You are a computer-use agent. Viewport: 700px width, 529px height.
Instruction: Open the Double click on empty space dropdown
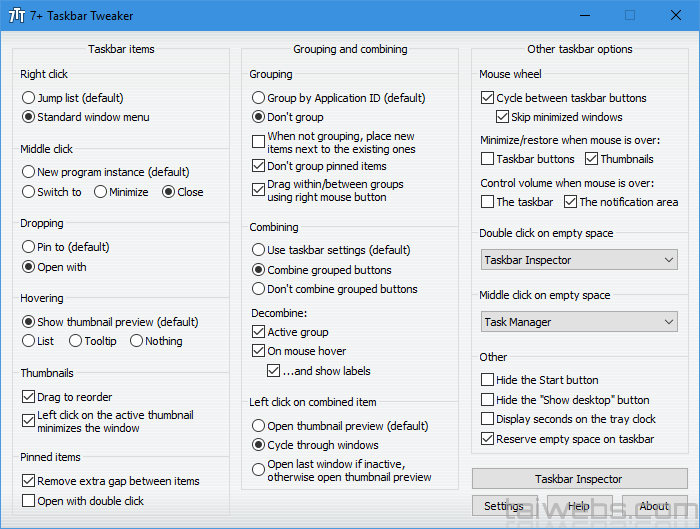click(579, 260)
